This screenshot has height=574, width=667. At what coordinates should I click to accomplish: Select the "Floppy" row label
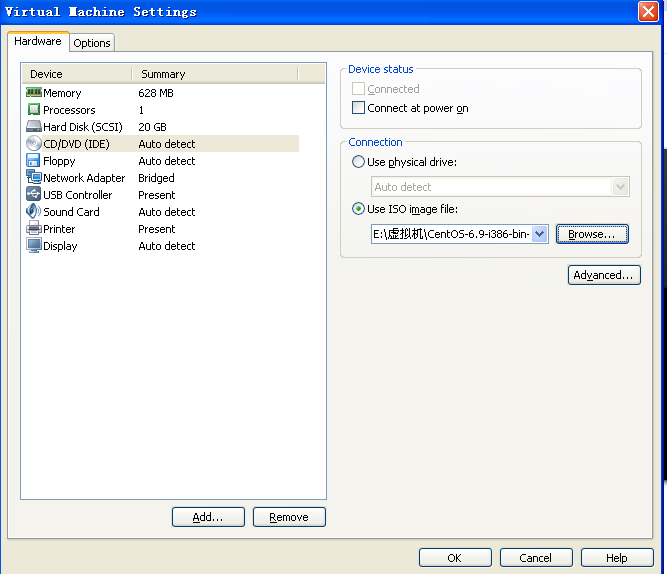(x=59, y=161)
